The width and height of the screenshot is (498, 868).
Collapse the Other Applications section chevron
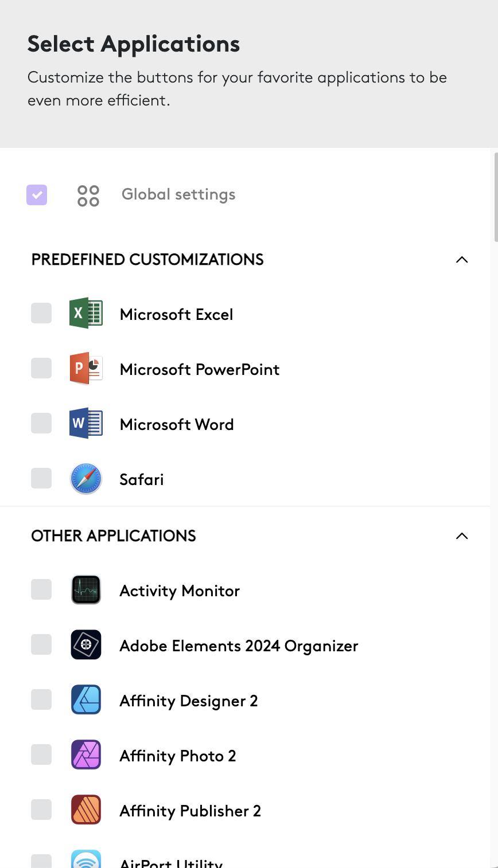click(462, 536)
